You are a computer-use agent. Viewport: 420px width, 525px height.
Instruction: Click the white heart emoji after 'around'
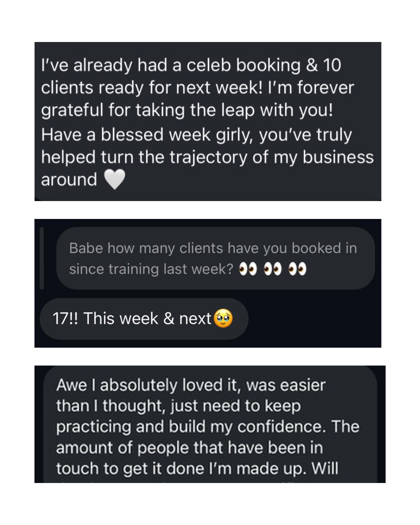115,179
